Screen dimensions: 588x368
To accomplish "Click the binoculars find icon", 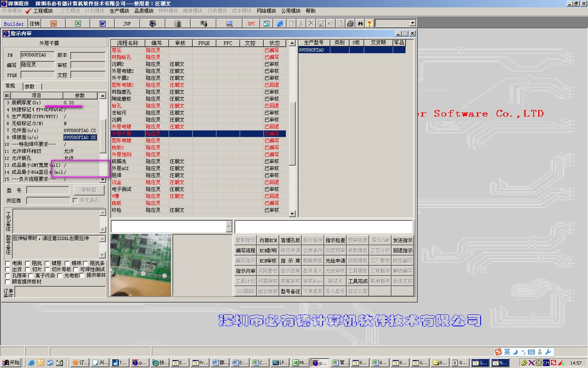I will pos(360,24).
